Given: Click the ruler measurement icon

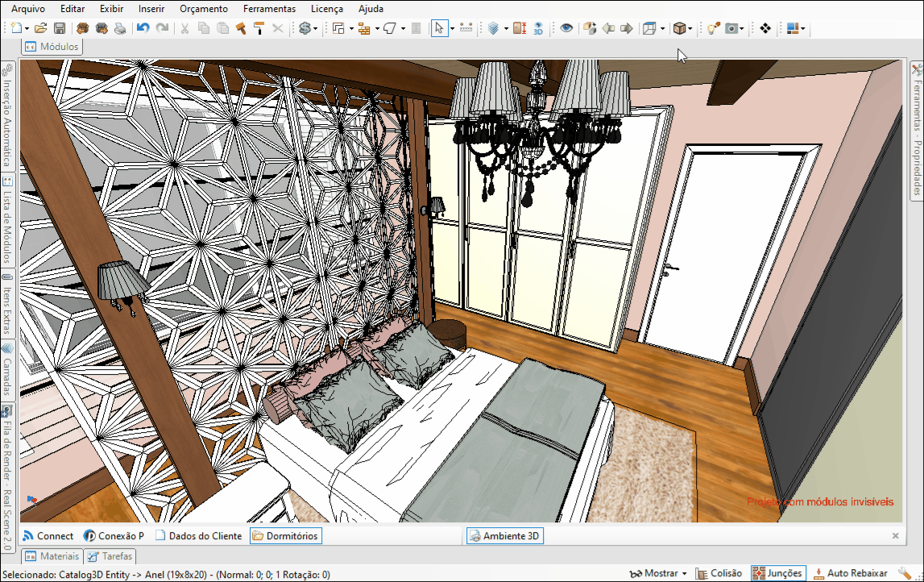Looking at the screenshot, I should tap(466, 28).
